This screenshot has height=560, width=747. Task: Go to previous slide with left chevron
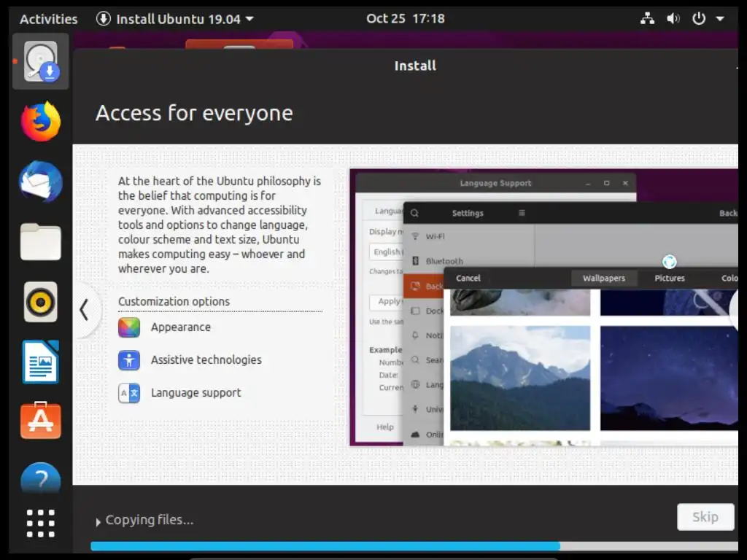pyautogui.click(x=85, y=309)
